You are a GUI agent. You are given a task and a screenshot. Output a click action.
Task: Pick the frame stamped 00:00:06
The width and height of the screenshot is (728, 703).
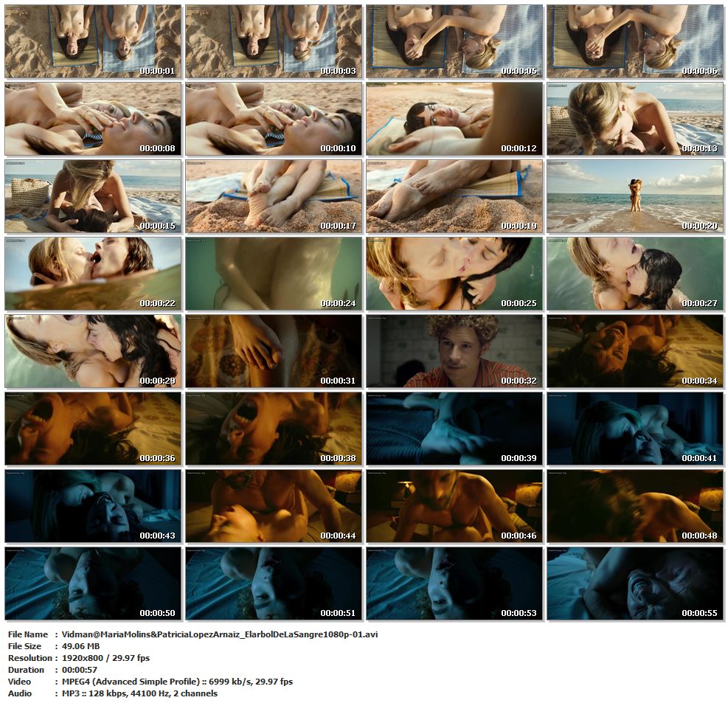coord(635,41)
